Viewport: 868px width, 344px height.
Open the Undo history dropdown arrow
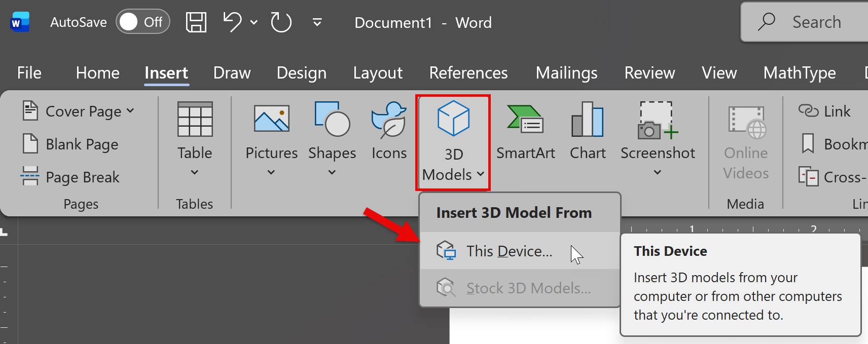click(x=254, y=22)
